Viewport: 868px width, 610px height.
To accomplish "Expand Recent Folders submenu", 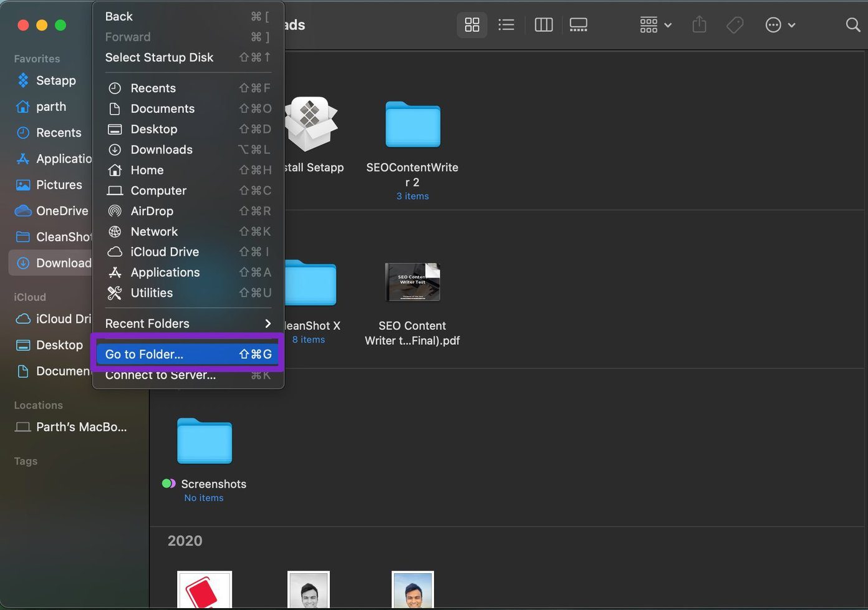I will click(x=188, y=323).
